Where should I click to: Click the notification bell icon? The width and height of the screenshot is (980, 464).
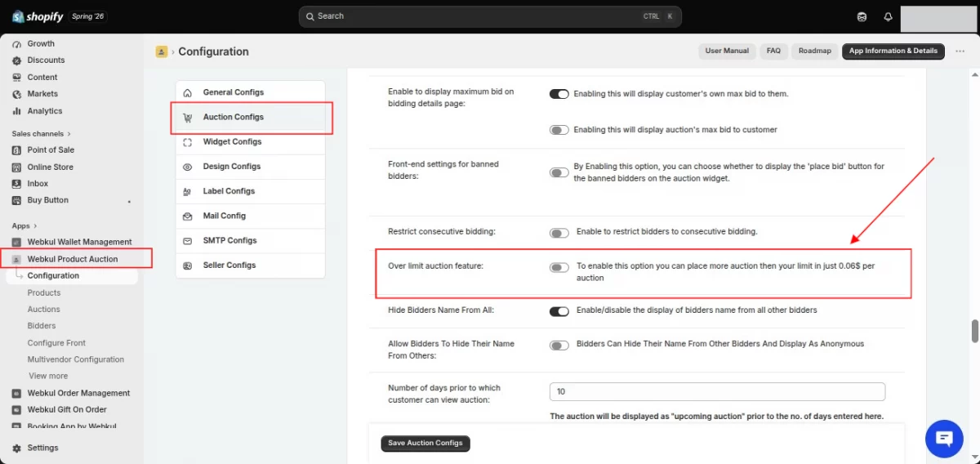pos(888,16)
